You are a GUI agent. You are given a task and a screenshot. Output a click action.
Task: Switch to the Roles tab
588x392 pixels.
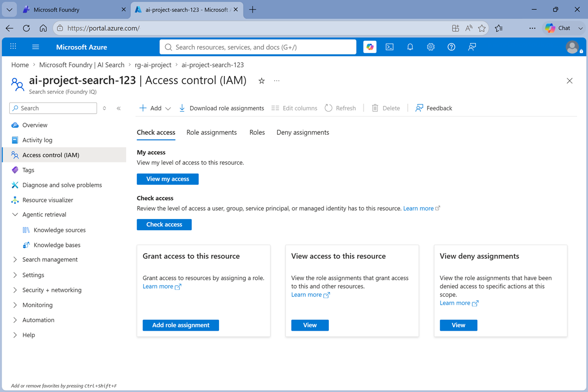[257, 132]
